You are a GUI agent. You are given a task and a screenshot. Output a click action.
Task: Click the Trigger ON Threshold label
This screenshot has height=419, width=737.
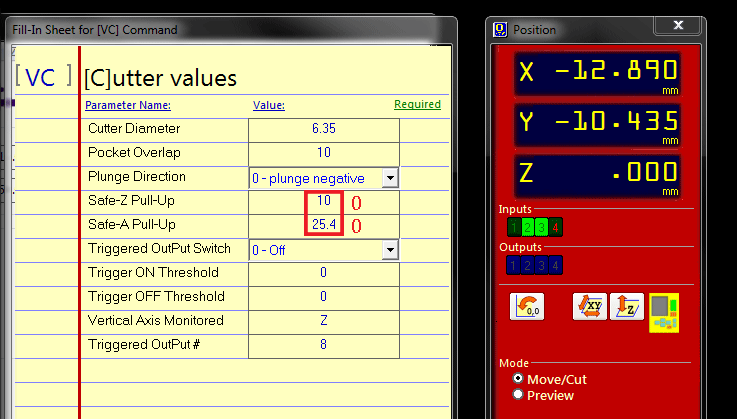[153, 273]
